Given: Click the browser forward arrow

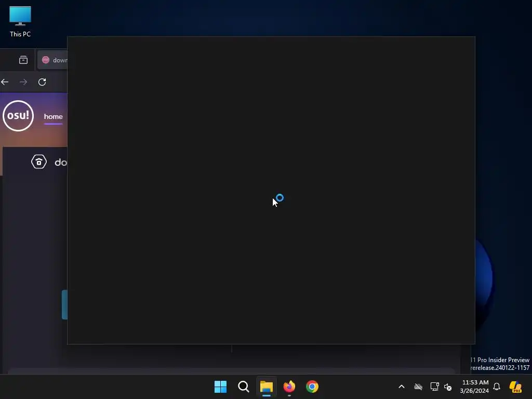Looking at the screenshot, I should tap(23, 82).
